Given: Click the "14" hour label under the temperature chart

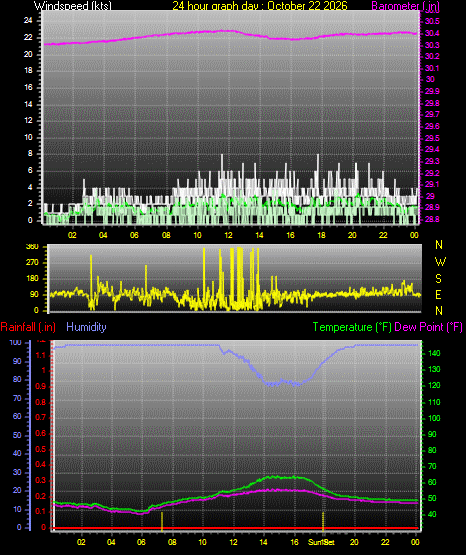Looking at the screenshot, I should click(x=264, y=542).
